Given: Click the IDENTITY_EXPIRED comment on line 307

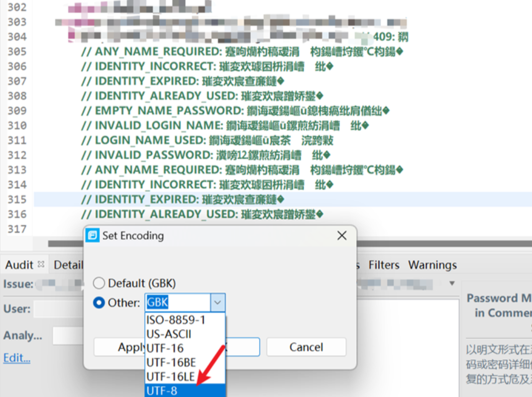Looking at the screenshot, I should (183, 81).
